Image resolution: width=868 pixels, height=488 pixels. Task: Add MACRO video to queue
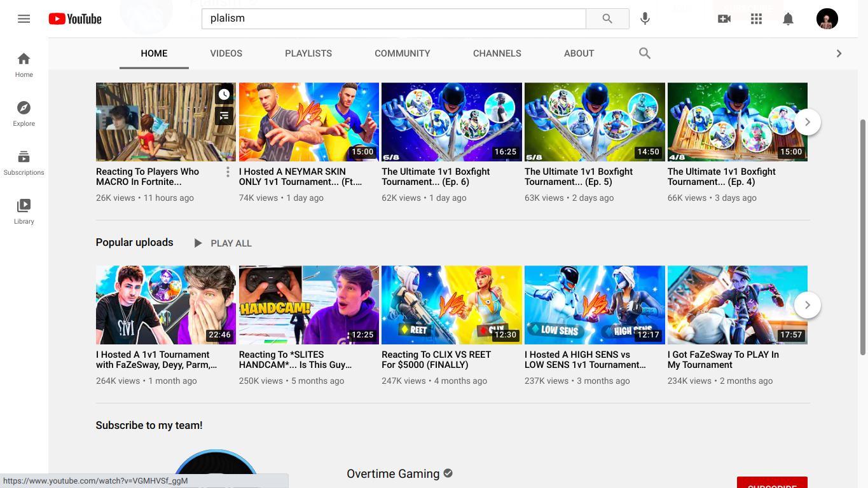(224, 116)
